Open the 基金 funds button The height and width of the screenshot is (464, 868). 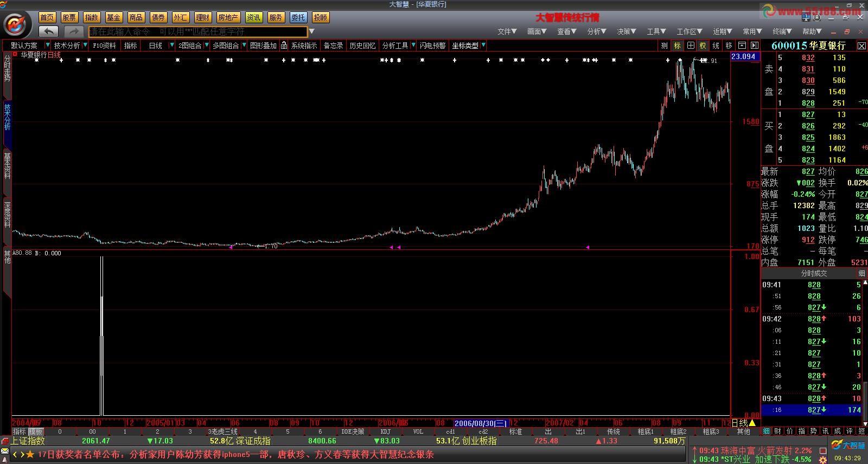click(113, 17)
